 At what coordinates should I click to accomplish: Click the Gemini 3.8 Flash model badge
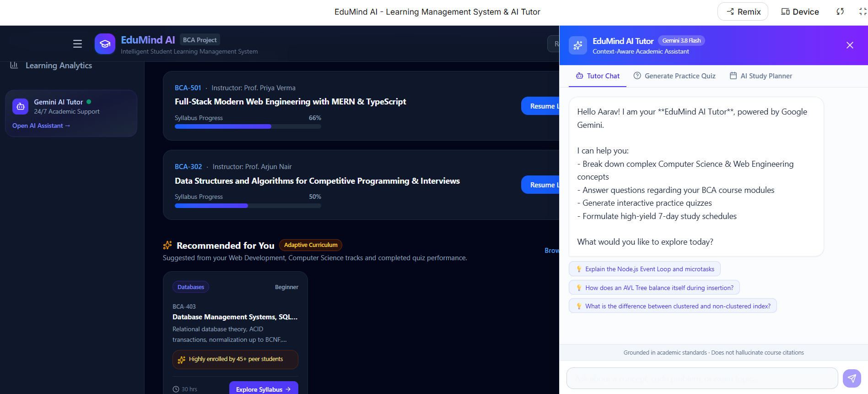(681, 40)
